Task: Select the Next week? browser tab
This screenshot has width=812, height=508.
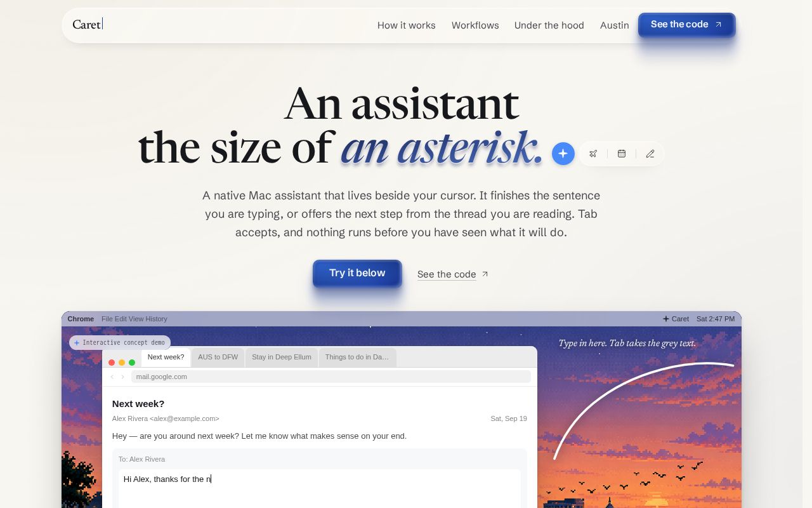Action: tap(166, 358)
